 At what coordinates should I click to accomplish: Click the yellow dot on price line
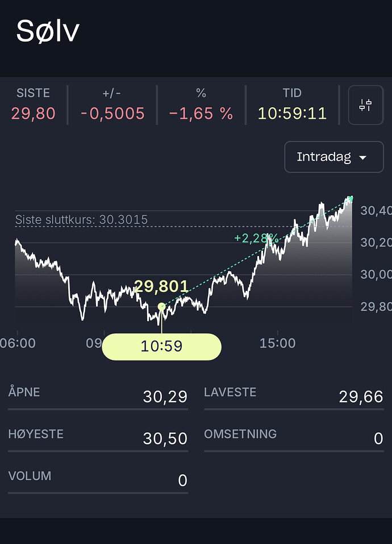tap(161, 306)
